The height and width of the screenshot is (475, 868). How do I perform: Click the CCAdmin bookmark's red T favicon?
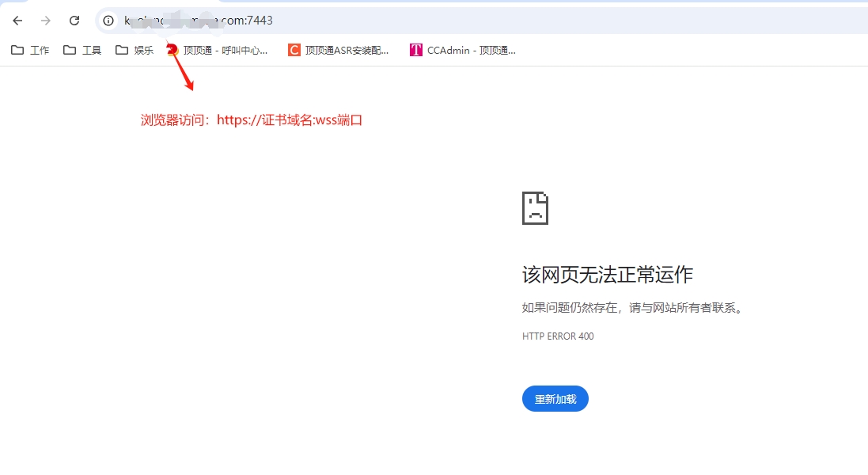415,49
